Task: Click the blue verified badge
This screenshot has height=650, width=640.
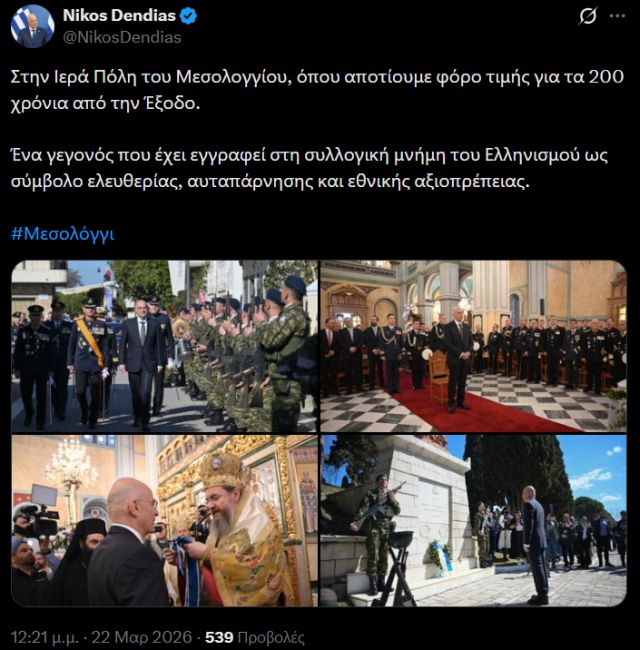Action: (x=189, y=16)
